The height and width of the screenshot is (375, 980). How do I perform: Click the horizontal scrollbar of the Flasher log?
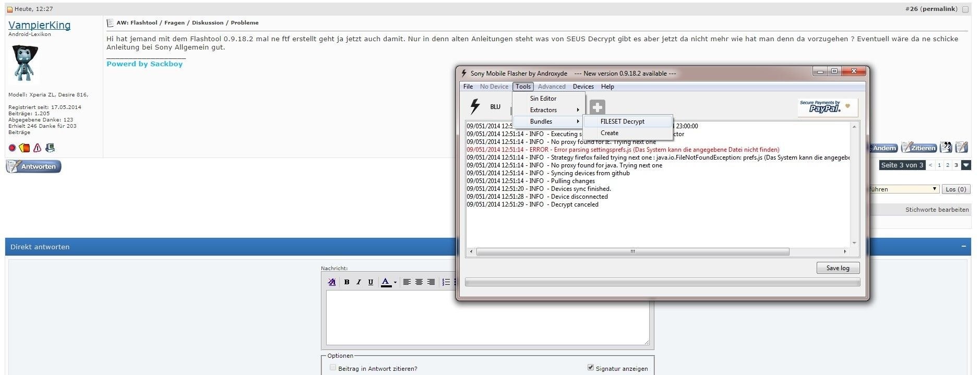click(632, 251)
